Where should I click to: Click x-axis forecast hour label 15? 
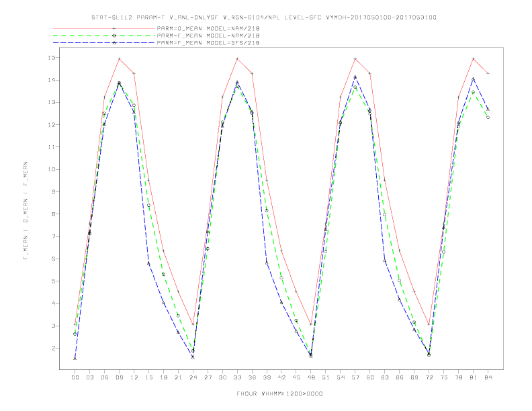(148, 377)
